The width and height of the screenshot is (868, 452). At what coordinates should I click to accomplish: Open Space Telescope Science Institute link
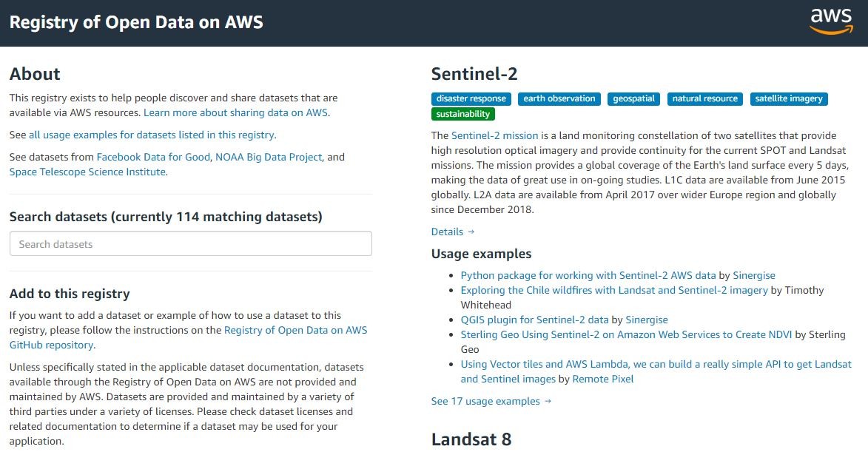pyautogui.click(x=87, y=172)
